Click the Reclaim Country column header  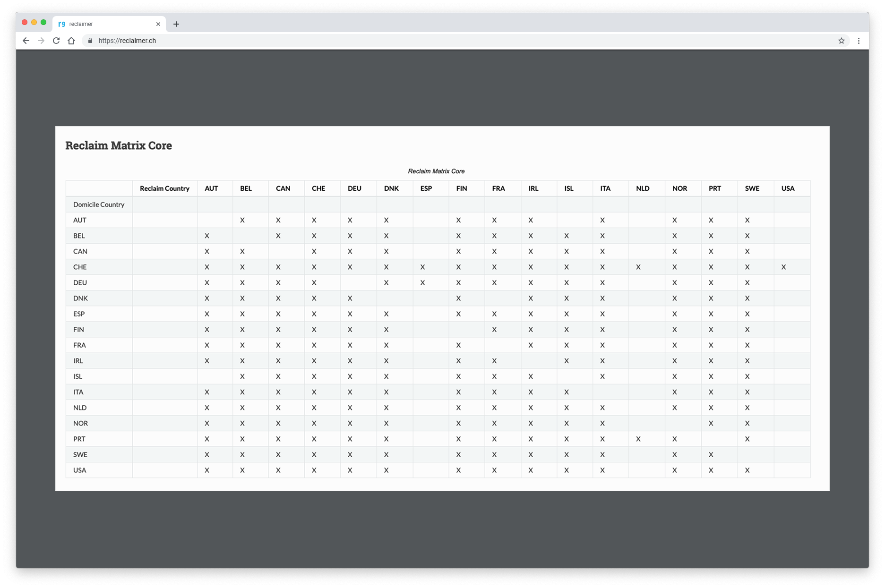pyautogui.click(x=164, y=188)
